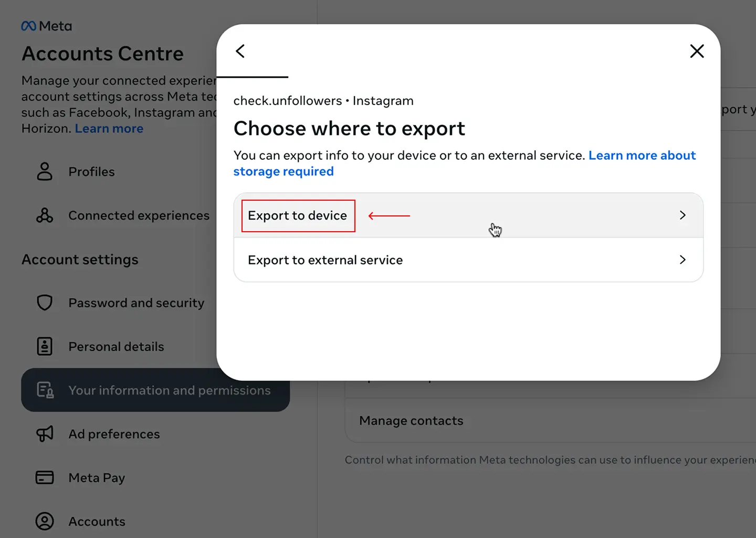Click the Accounts circle person icon
This screenshot has width=756, height=538.
45,521
